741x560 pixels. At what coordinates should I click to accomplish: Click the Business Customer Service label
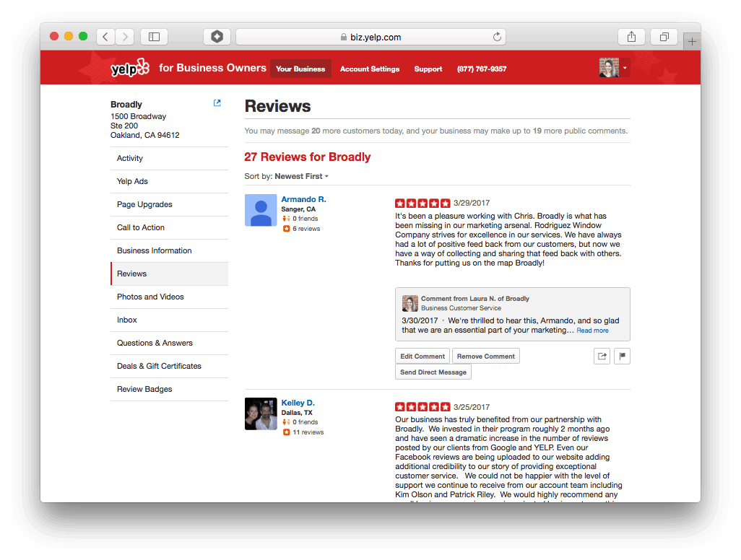click(461, 308)
